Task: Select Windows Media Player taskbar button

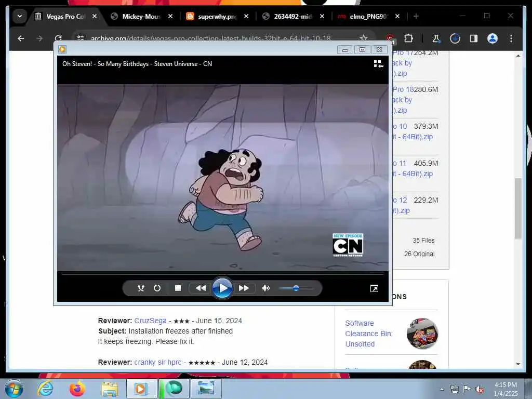Action: [141, 389]
